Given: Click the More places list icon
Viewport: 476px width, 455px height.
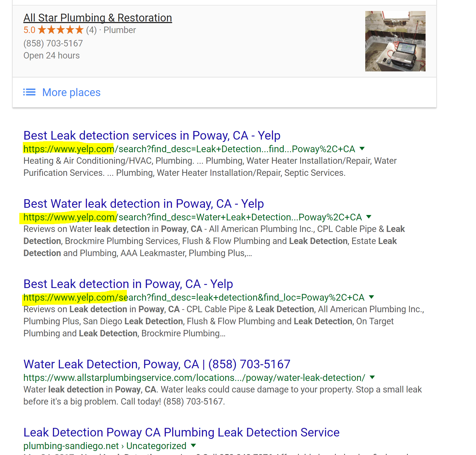Looking at the screenshot, I should (x=29, y=92).
